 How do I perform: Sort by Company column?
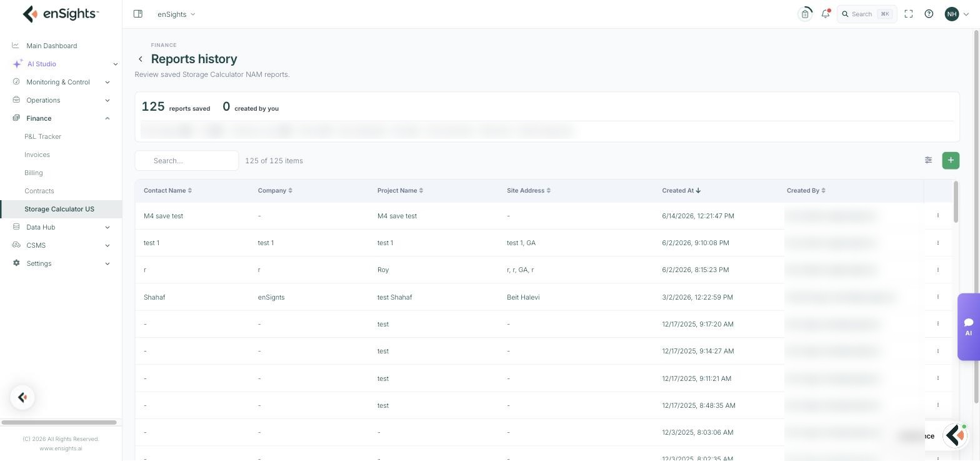coord(275,190)
